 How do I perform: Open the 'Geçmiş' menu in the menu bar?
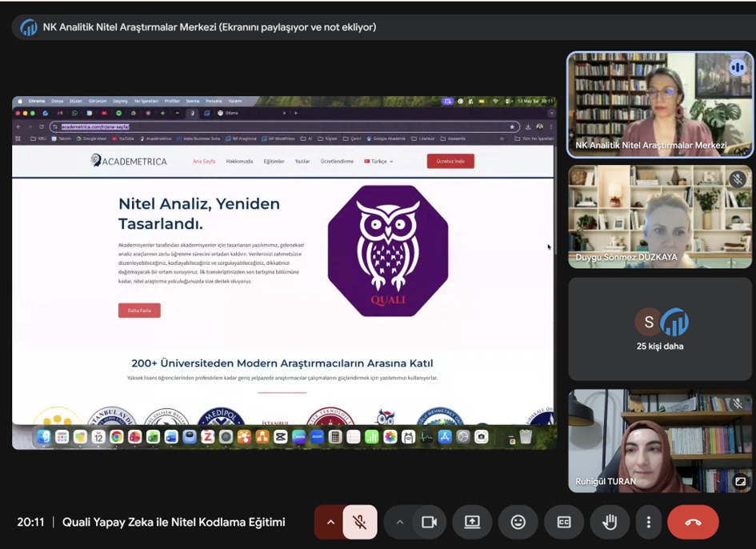120,101
